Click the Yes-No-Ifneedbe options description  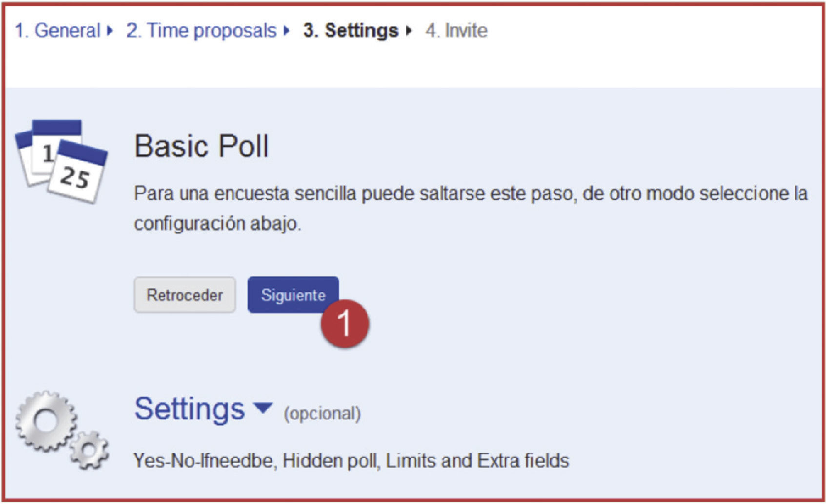tap(351, 461)
